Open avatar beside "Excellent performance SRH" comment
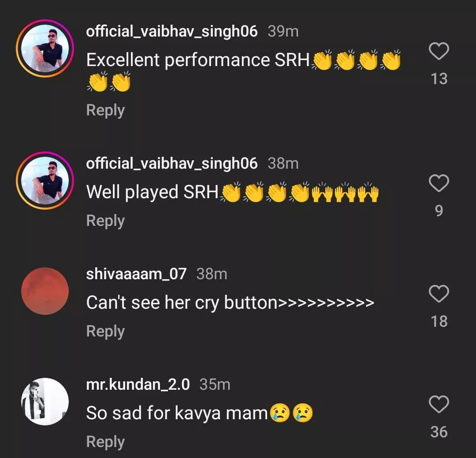Viewport: 476px width, 458px height. [x=45, y=48]
